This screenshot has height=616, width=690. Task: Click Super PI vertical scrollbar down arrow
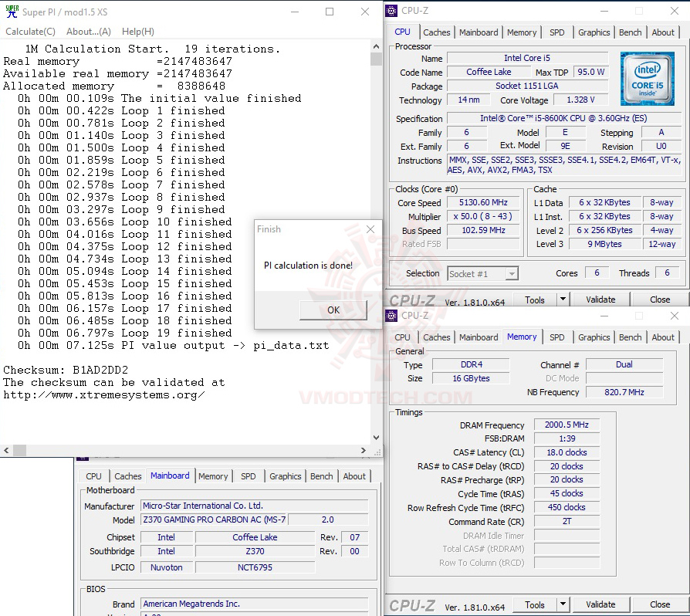click(x=376, y=438)
